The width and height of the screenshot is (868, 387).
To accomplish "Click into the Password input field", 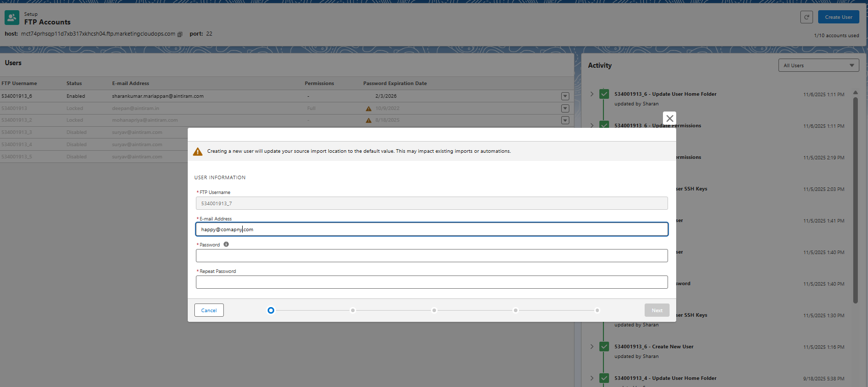I will point(431,256).
